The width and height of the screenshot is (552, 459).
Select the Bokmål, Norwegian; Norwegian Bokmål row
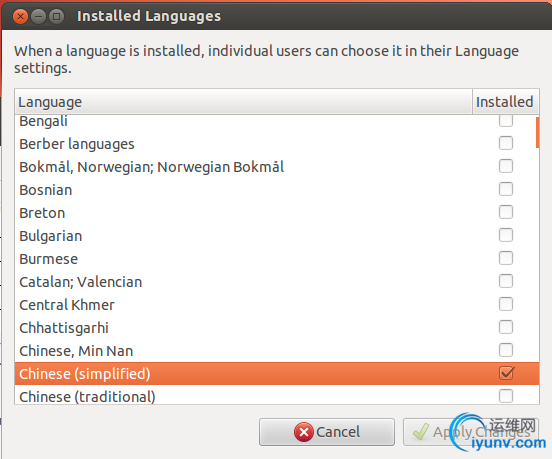[x=277, y=166]
